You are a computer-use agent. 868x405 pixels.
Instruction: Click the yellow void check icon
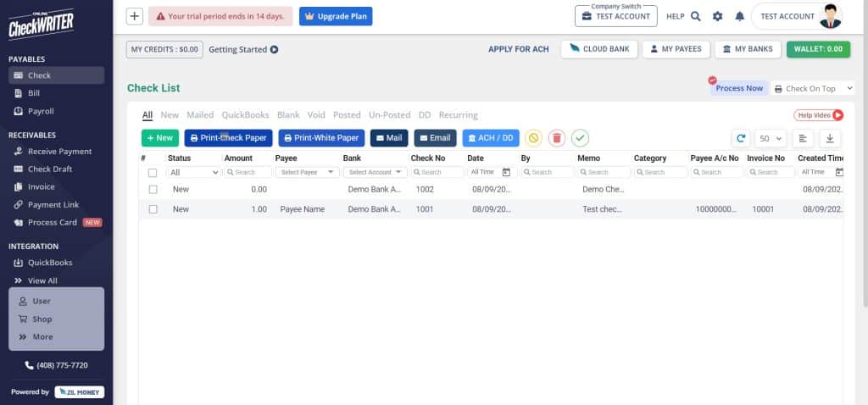533,138
